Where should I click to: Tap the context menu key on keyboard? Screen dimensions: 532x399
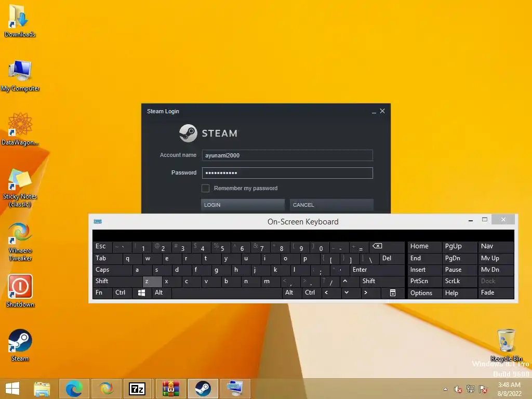[x=393, y=293]
